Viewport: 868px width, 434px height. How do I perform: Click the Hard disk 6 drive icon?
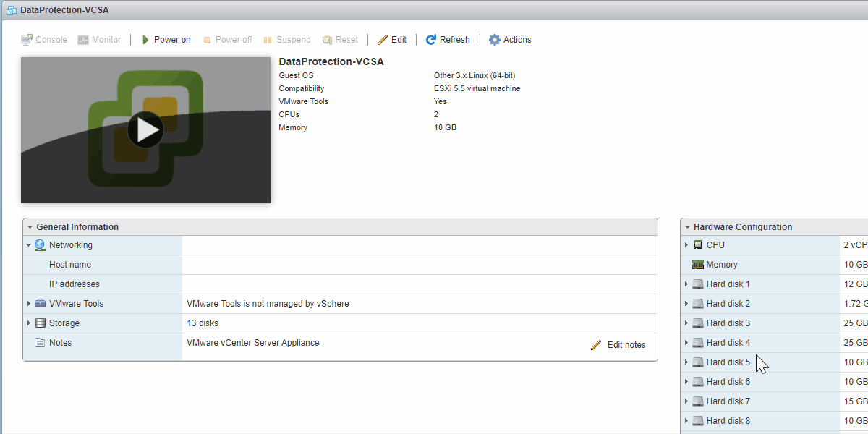(x=698, y=382)
